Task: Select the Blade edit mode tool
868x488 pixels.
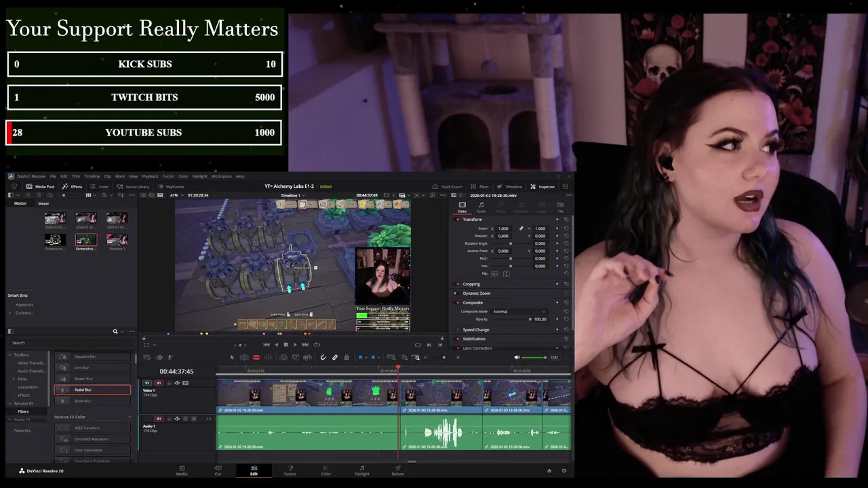Action: 256,357
